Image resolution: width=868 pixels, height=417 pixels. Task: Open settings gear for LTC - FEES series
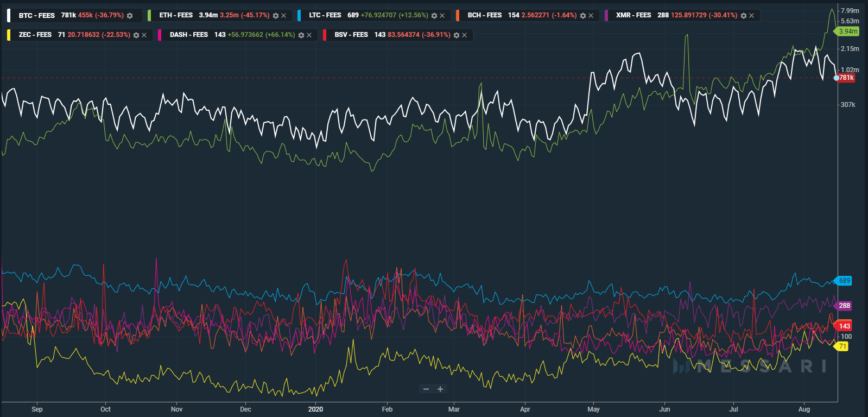point(434,16)
